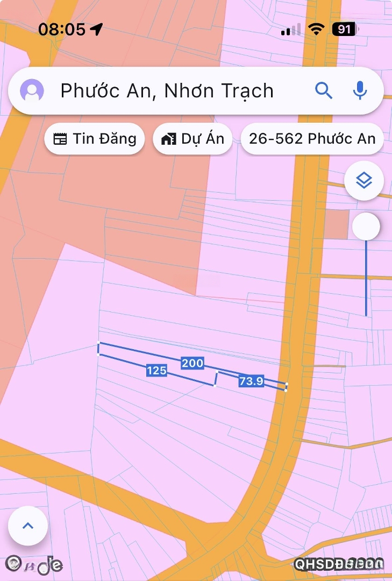392x581 pixels.
Task: Tap the blue vertical slider track
Action: [366, 280]
